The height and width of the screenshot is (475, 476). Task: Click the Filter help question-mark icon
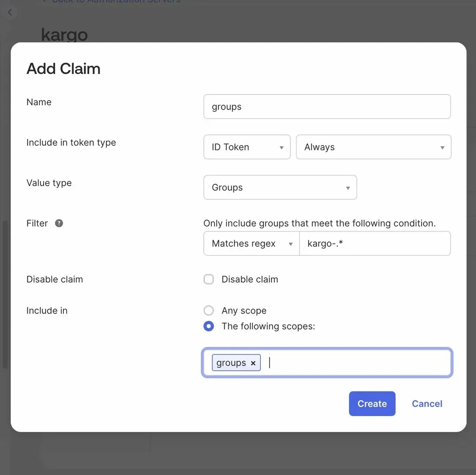coord(59,223)
